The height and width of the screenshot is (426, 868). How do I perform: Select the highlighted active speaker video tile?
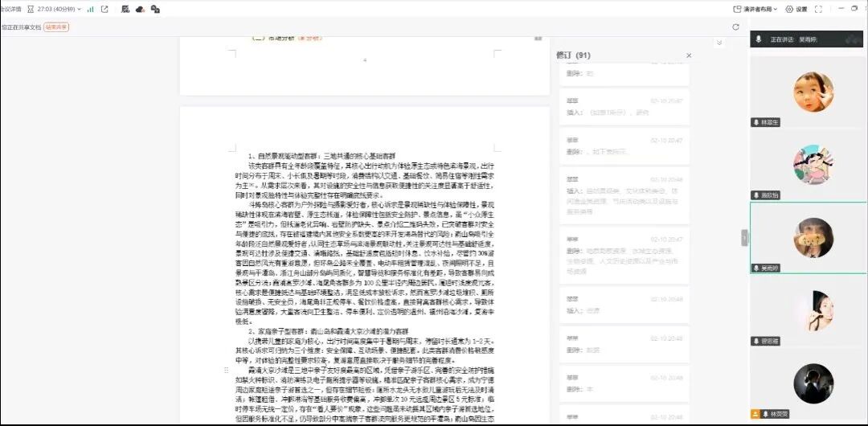pyautogui.click(x=808, y=237)
